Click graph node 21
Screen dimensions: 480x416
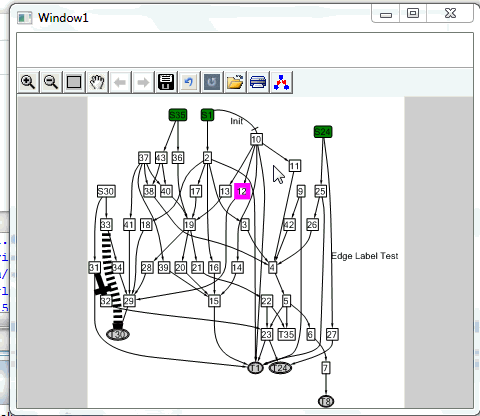[x=197, y=267]
